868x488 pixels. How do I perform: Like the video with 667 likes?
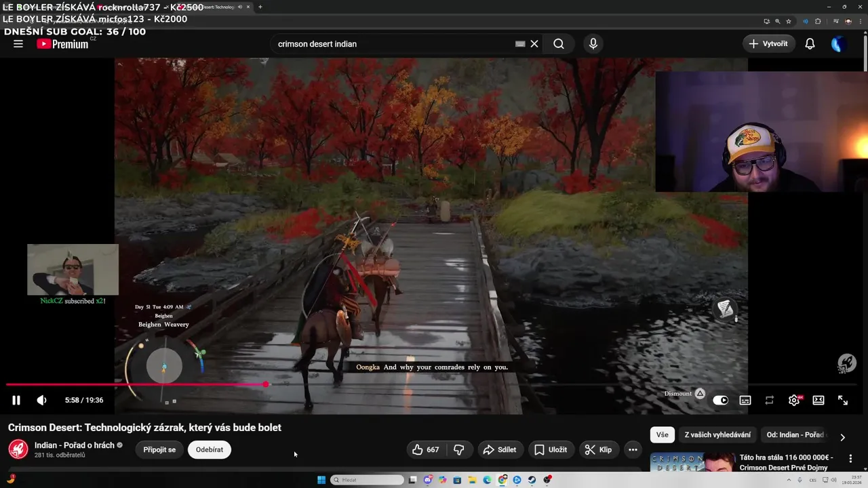426,449
